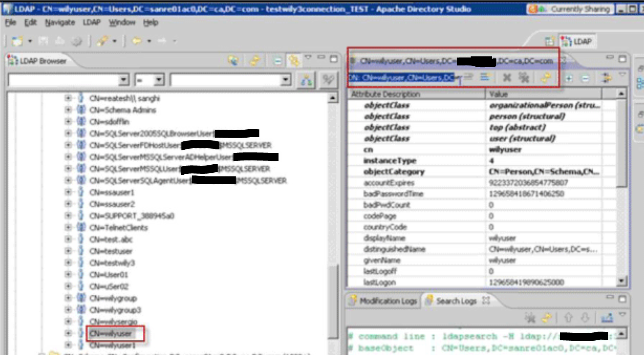Click Refresh icon in Search Logs toolbar

click(546, 318)
